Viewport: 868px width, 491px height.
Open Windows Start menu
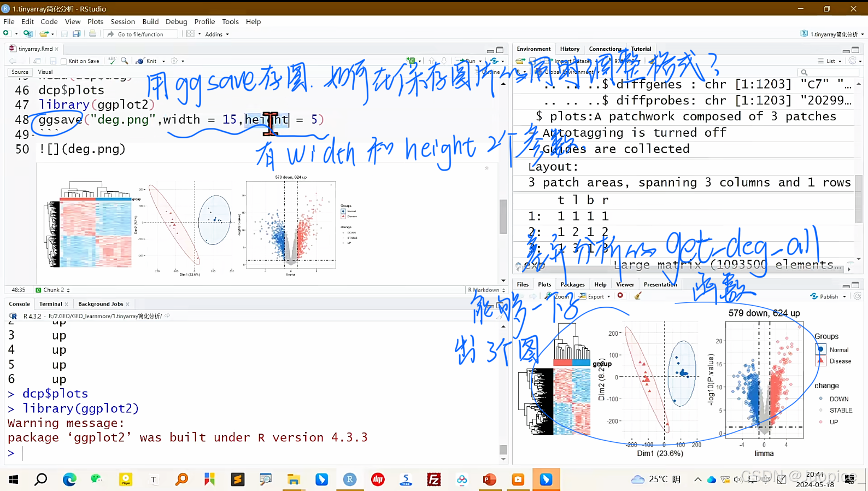[14, 480]
